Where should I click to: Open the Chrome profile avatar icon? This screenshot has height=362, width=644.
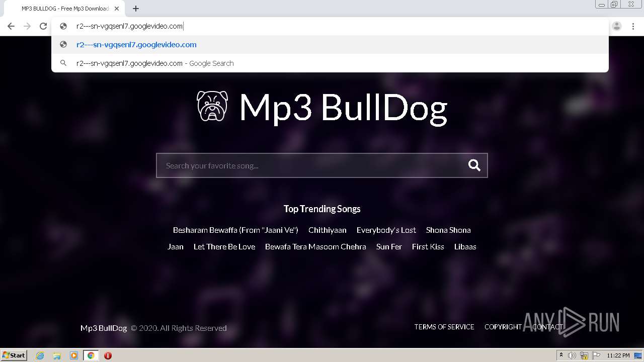pos(617,26)
